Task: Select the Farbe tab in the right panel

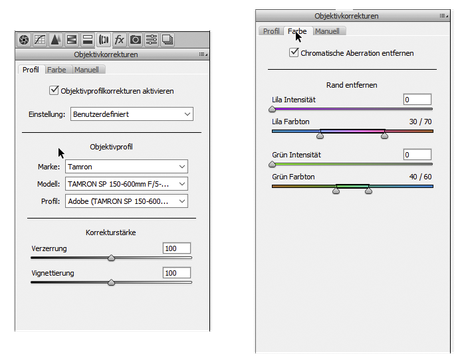Action: click(297, 31)
